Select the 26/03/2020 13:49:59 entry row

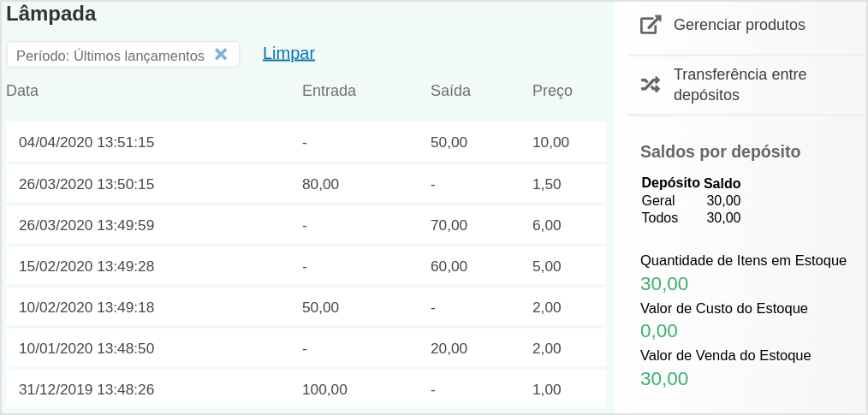tap(306, 225)
